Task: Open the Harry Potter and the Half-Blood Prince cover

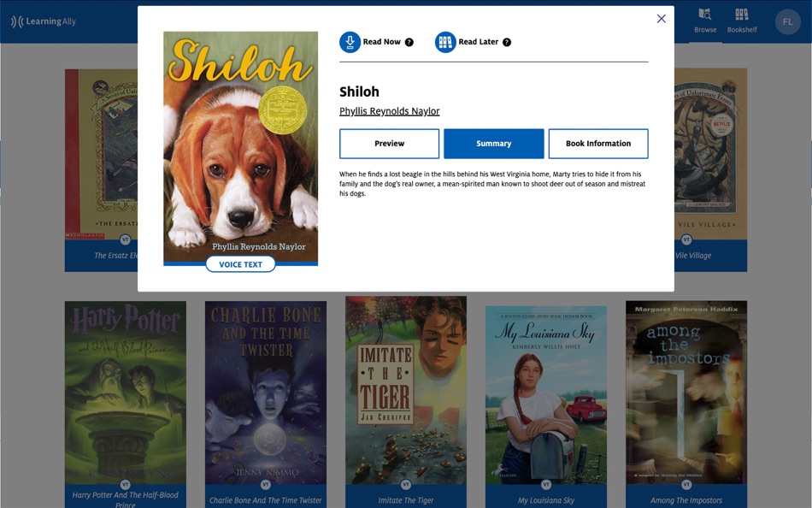Action: (x=126, y=393)
